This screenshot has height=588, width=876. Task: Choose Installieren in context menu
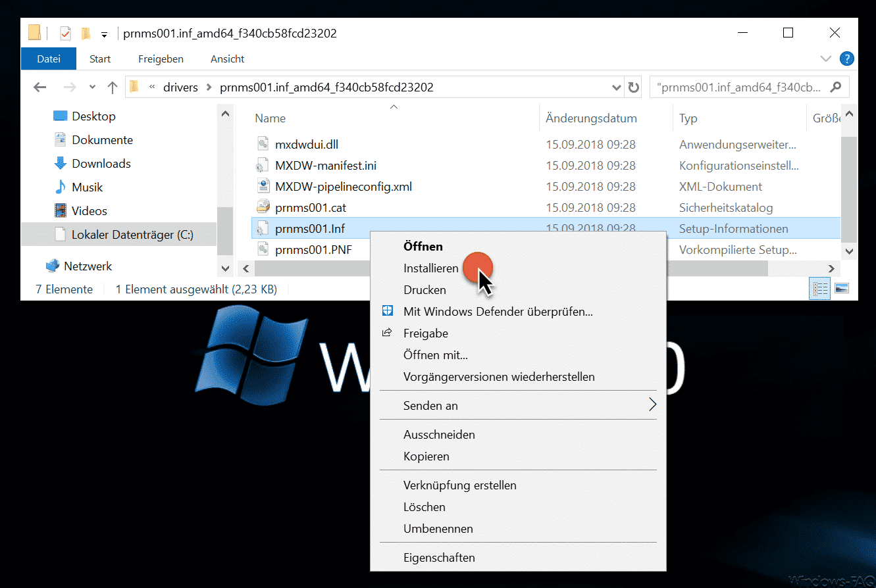tap(431, 268)
